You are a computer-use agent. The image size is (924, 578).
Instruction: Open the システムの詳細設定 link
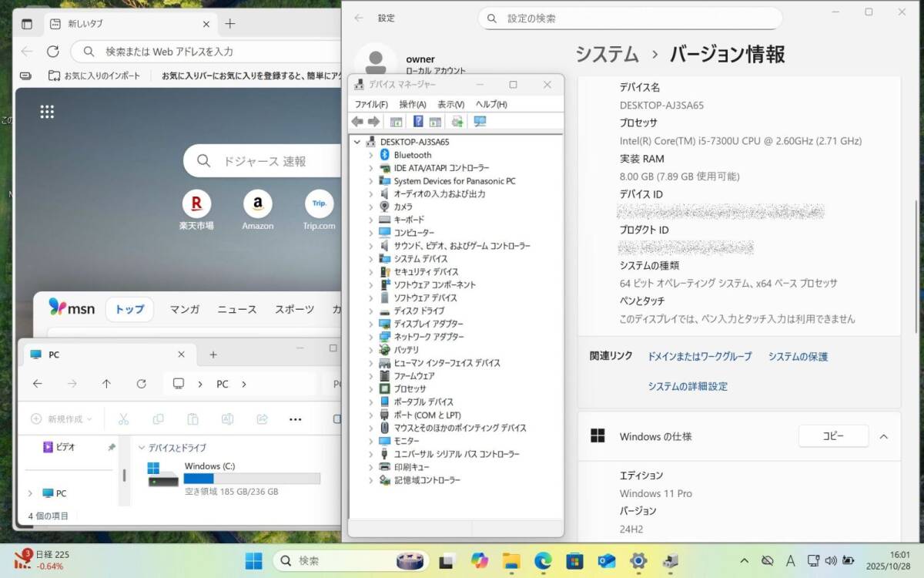tap(687, 386)
